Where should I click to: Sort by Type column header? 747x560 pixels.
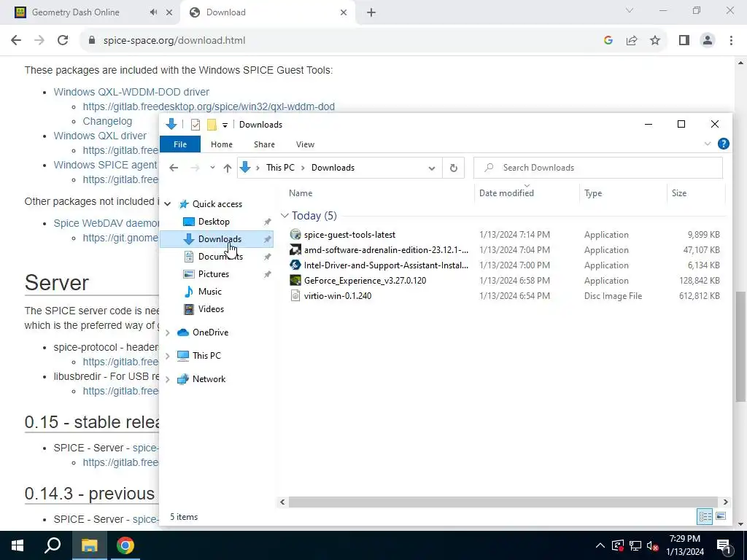coord(593,192)
